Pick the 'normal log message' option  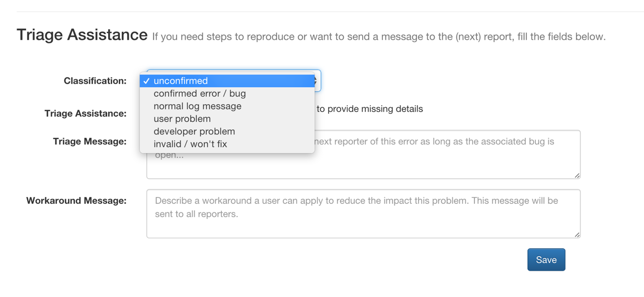click(197, 106)
